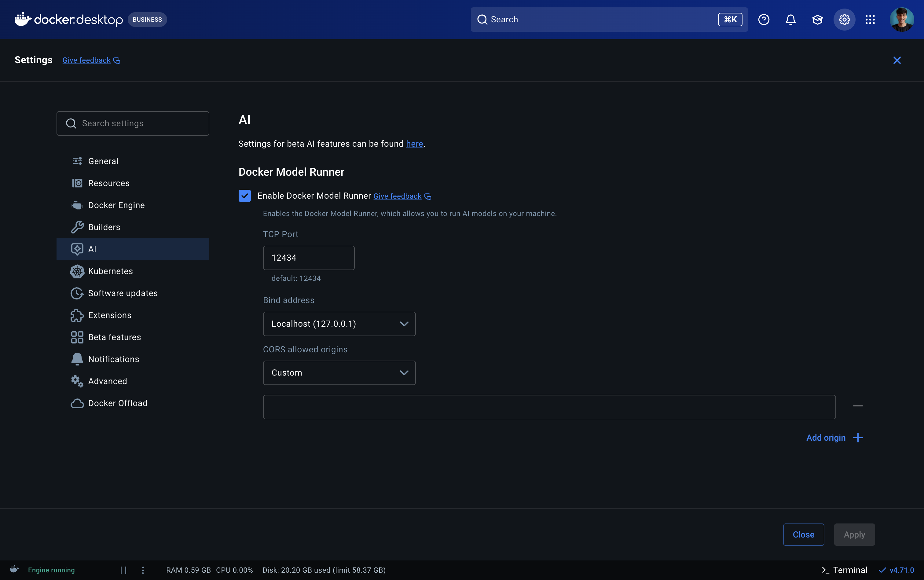Click the CPU 0.00% status entry
The height and width of the screenshot is (580, 924).
tap(234, 570)
